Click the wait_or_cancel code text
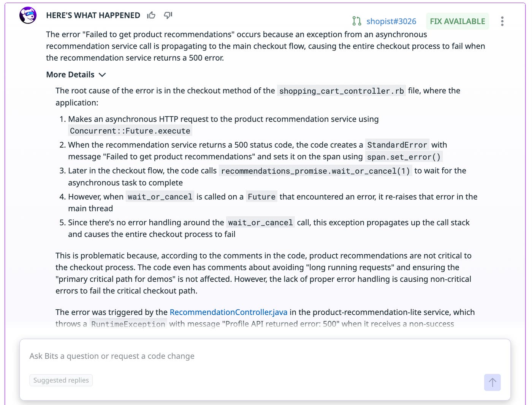The image size is (532, 405). pos(160,197)
